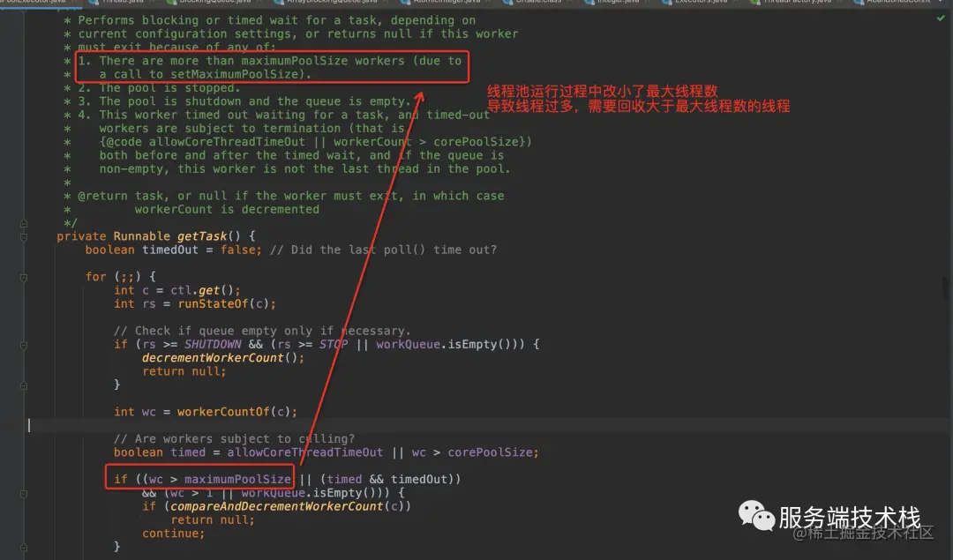Click the SHUTDOWN constant
This screenshot has width=953, height=560.
click(213, 345)
